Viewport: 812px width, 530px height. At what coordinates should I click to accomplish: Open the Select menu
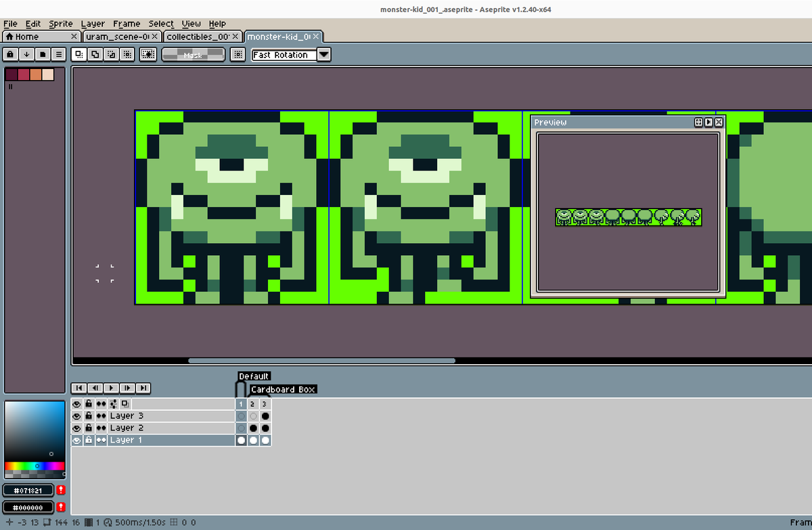[x=161, y=24]
